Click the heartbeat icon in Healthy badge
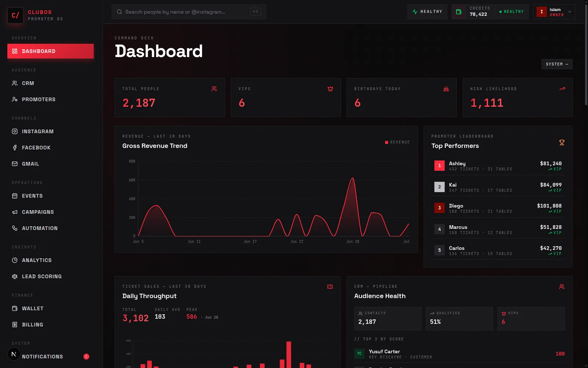 tap(415, 12)
